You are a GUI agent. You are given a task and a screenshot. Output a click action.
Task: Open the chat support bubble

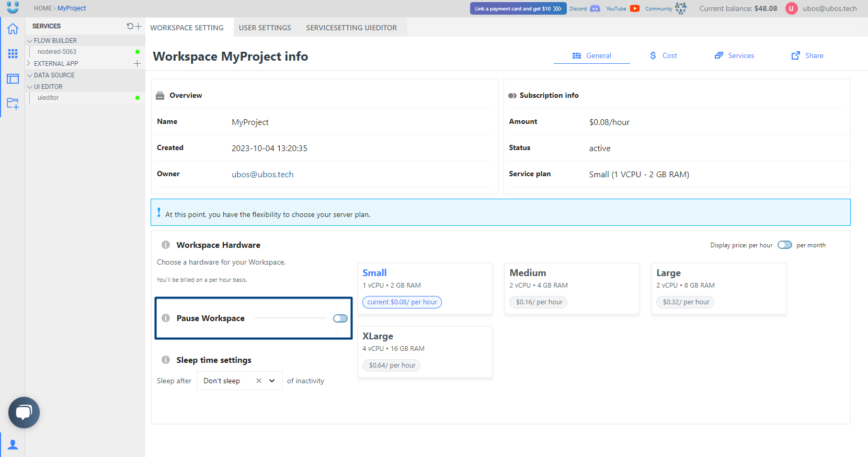point(24,413)
